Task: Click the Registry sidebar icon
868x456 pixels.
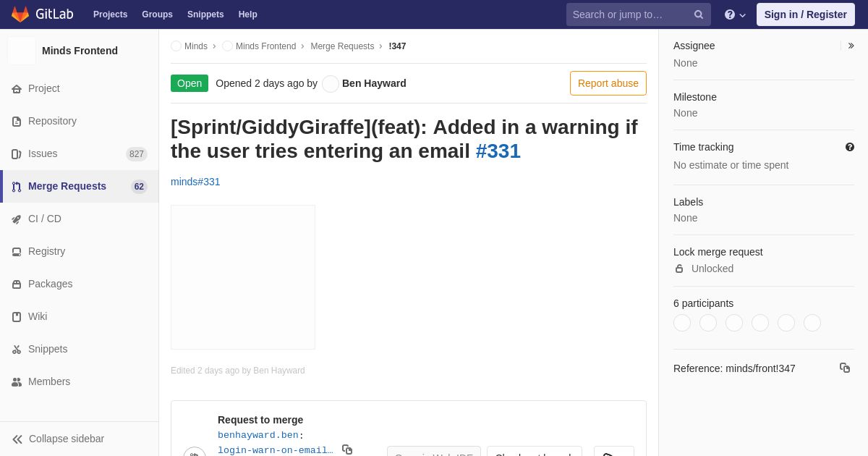Action: [x=17, y=252]
